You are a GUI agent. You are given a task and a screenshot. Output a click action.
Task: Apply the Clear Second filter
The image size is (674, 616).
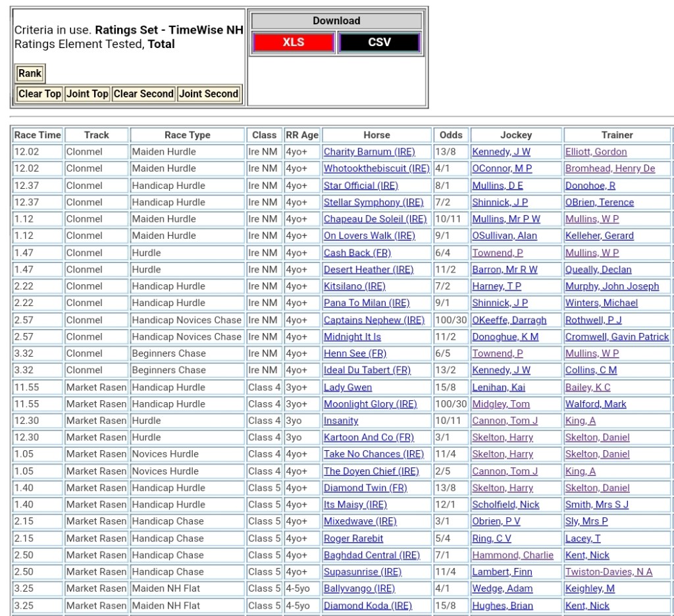click(x=143, y=94)
